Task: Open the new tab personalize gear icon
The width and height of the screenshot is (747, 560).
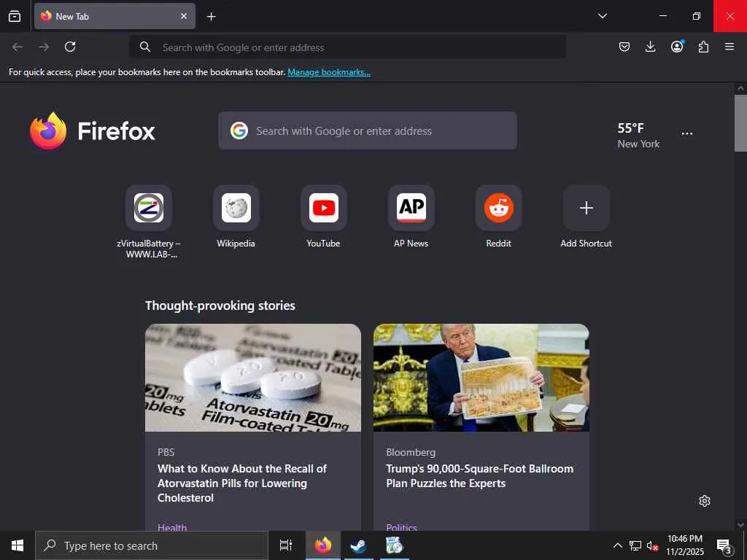Action: 705,501
